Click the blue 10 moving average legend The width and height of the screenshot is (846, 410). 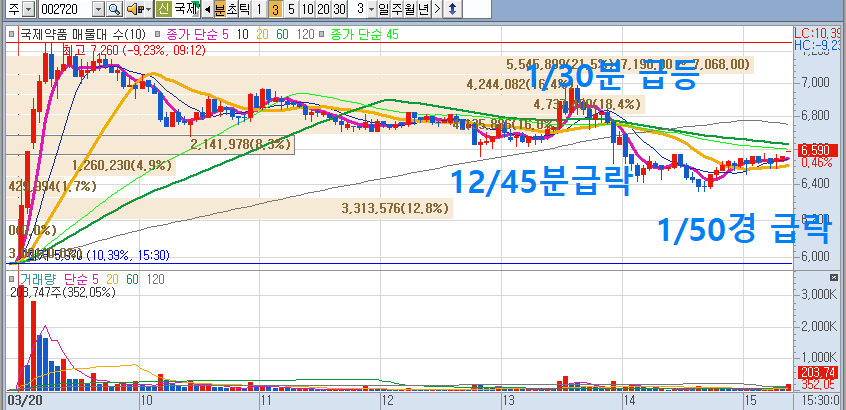point(242,35)
